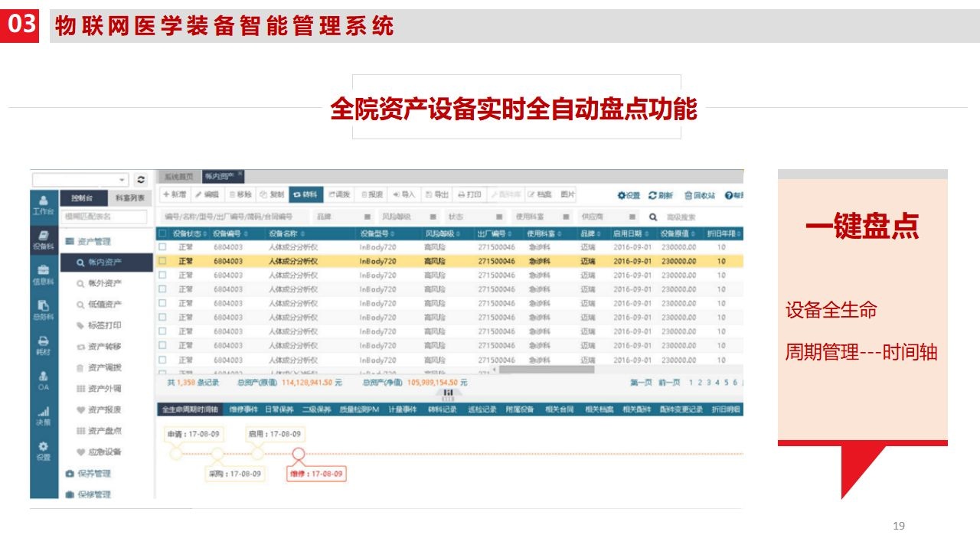Open the 计量事件 detail tab
Image resolution: width=980 pixels, height=551 pixels.
point(403,409)
